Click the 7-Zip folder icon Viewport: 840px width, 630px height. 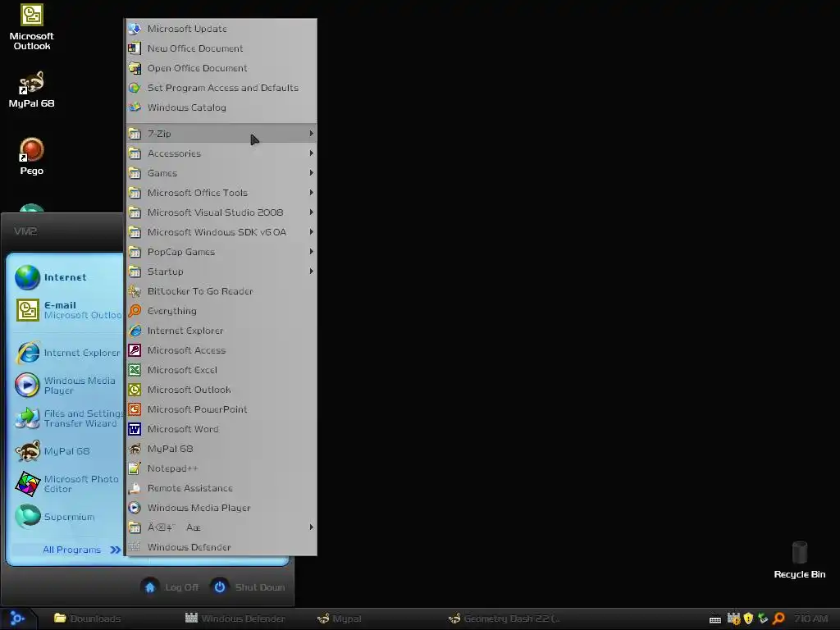coord(135,134)
